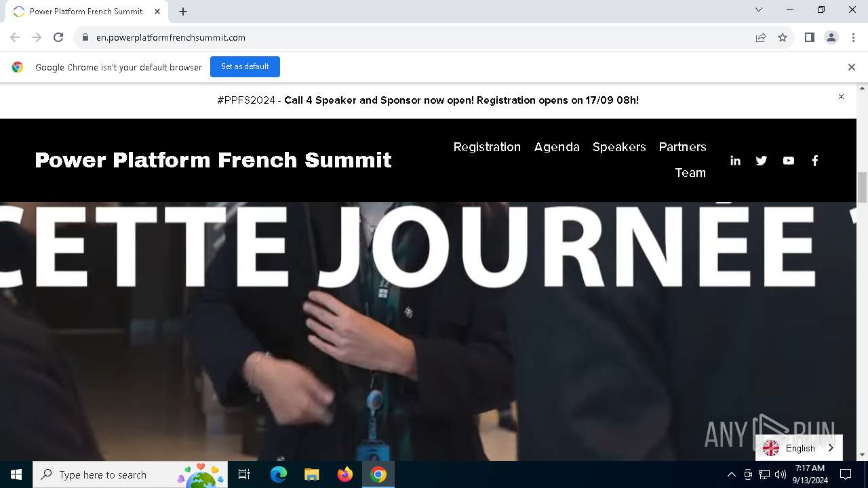Click the Windows search box

(x=130, y=474)
